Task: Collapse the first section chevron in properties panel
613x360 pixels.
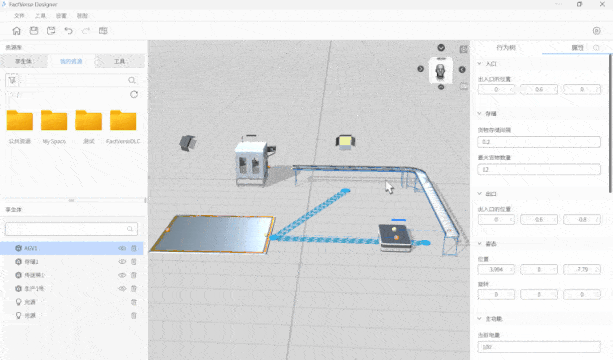Action: [480, 63]
